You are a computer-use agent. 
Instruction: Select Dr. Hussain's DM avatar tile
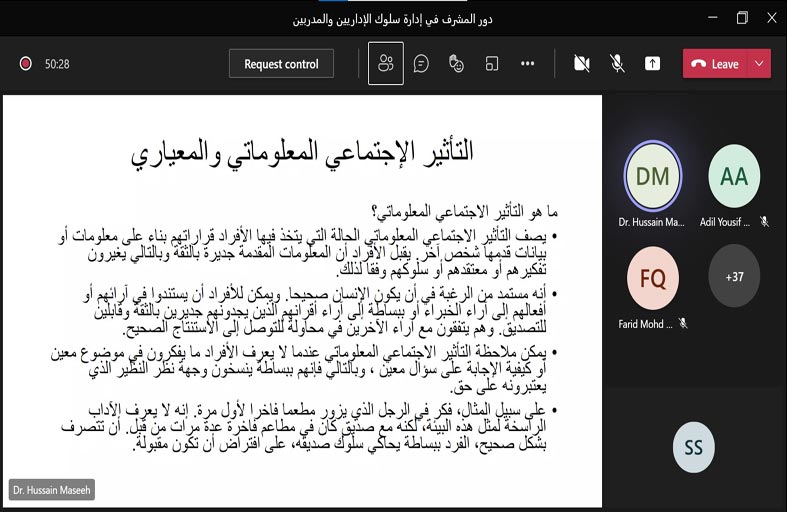652,176
